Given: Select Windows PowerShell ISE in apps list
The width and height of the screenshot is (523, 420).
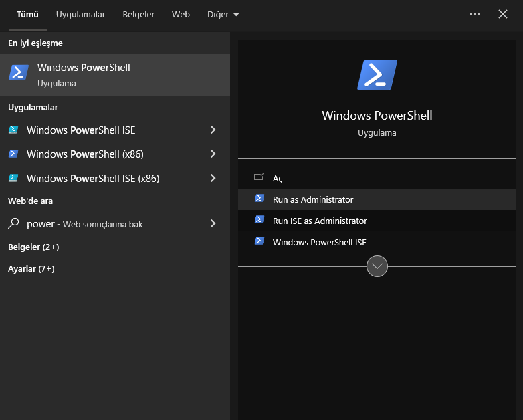Looking at the screenshot, I should (x=115, y=130).
